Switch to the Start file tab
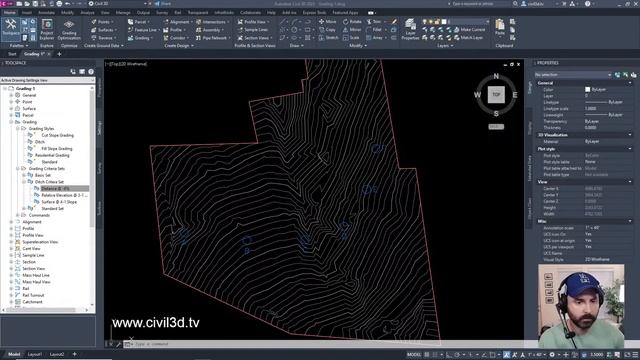 (x=12, y=54)
